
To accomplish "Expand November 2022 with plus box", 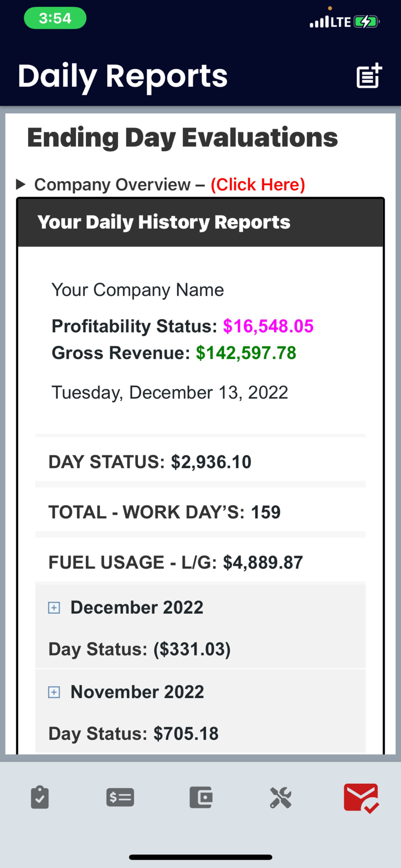I will tap(54, 692).
